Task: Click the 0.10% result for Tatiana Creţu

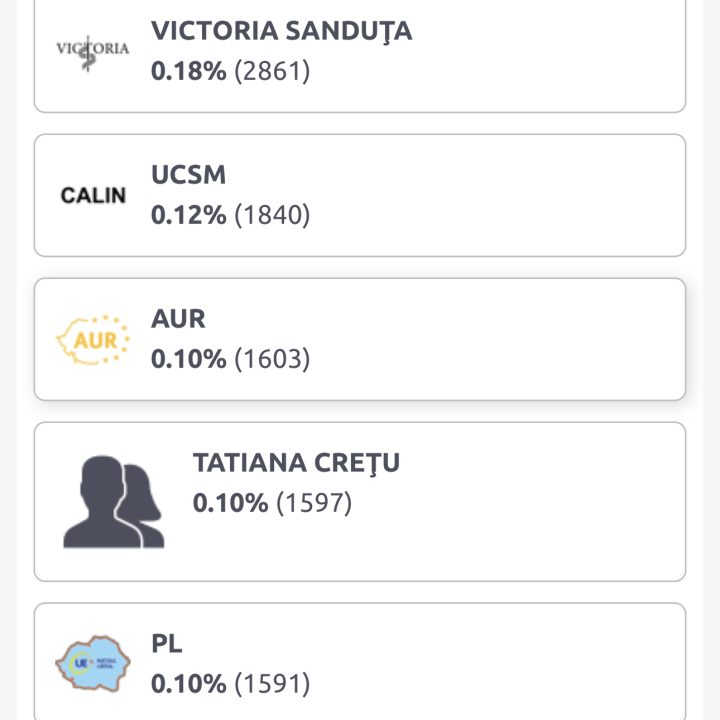Action: (230, 504)
